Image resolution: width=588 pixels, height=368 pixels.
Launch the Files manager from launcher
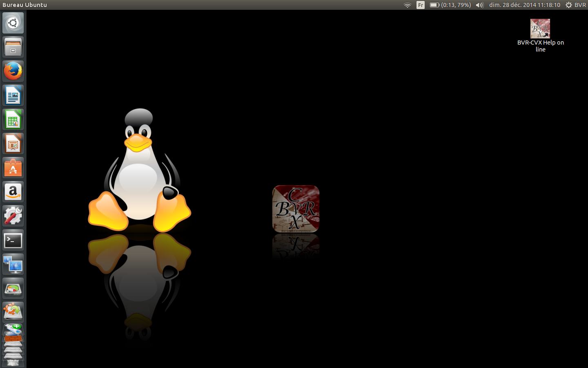tap(13, 47)
